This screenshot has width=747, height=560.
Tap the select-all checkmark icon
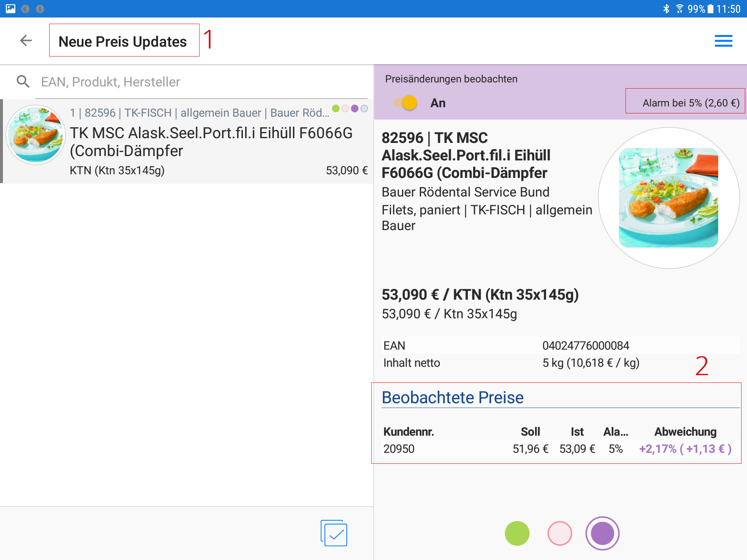334,533
